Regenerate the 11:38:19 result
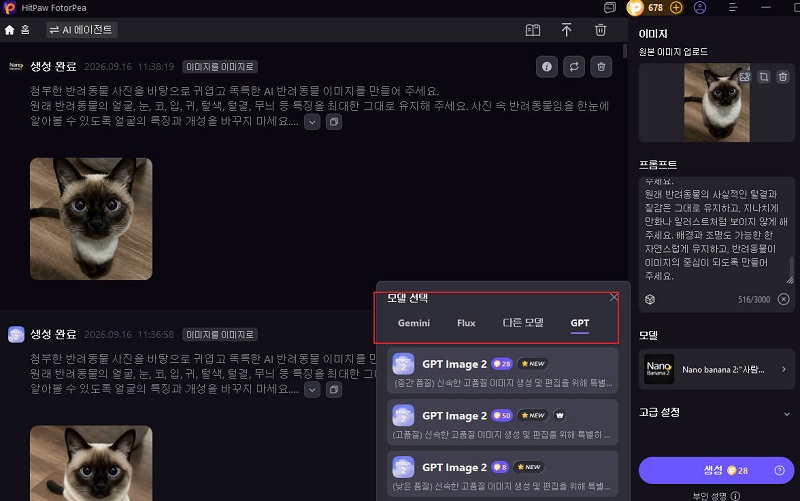 coord(574,67)
